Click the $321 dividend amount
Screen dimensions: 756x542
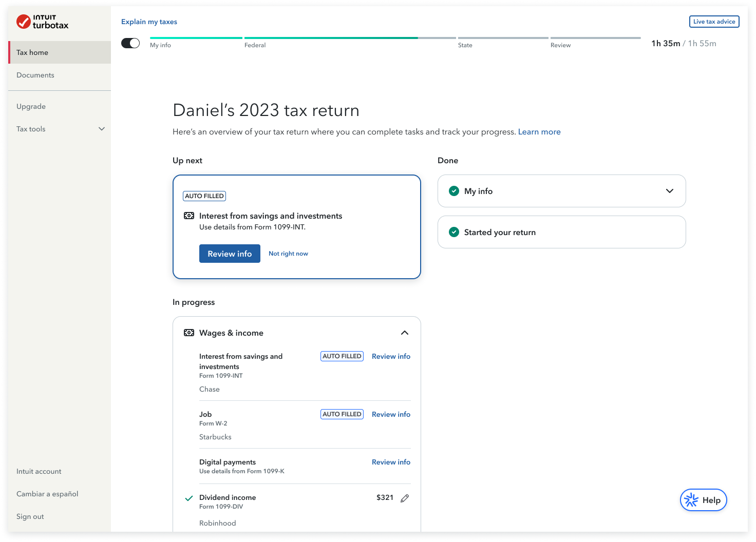[x=385, y=497]
